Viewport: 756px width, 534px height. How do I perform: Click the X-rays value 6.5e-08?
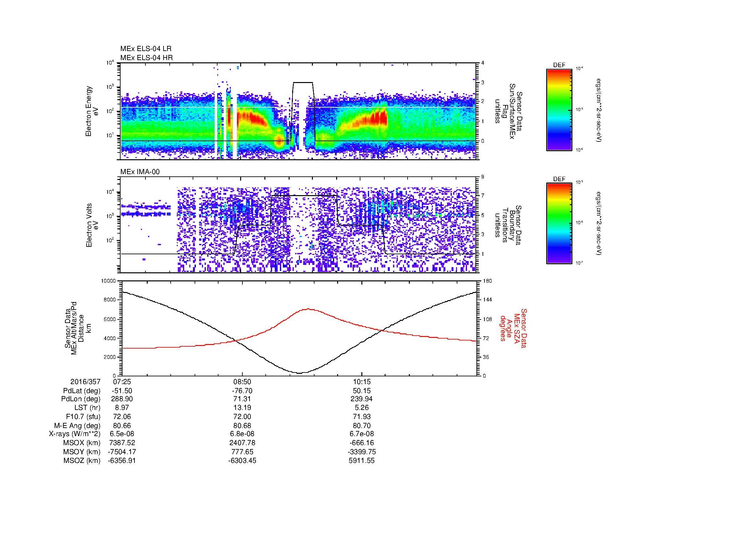coord(122,434)
